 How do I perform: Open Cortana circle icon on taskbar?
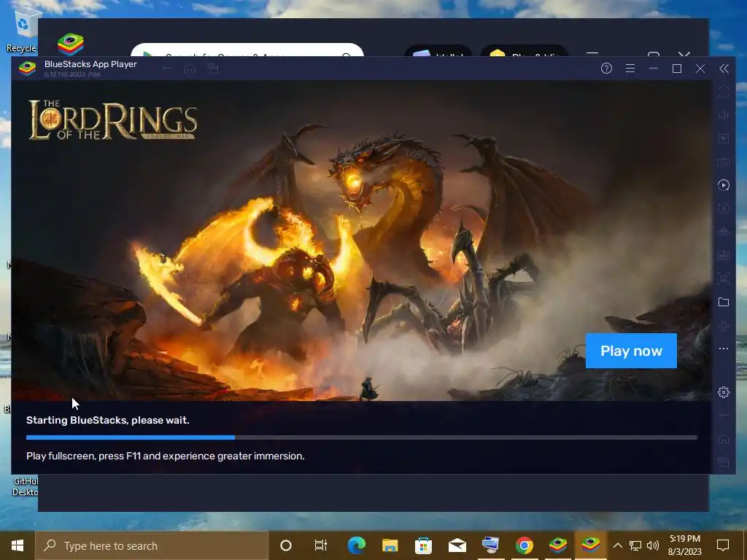click(286, 545)
